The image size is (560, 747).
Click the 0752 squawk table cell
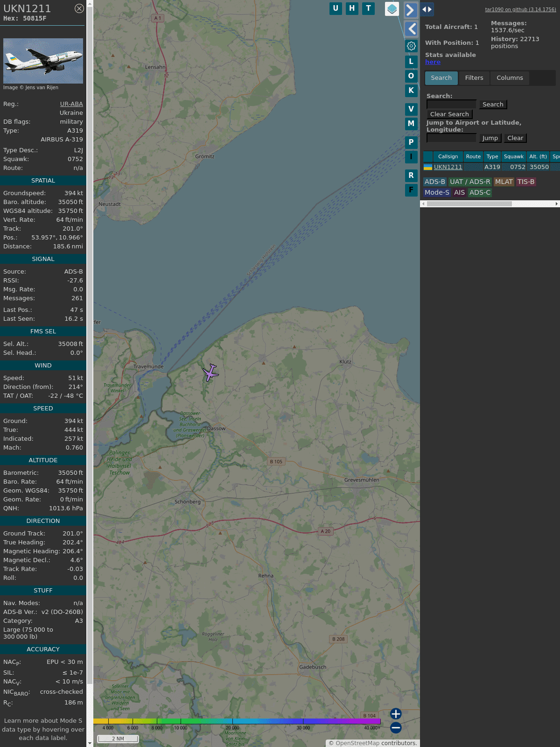pyautogui.click(x=518, y=167)
